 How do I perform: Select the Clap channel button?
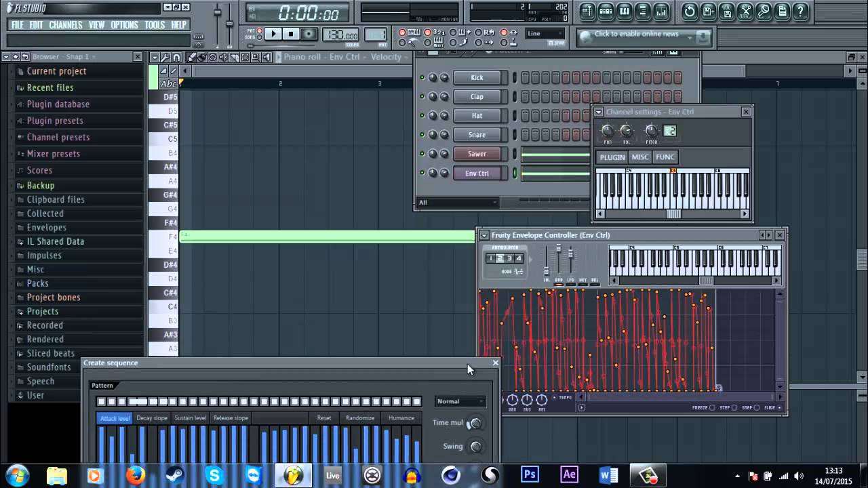(x=477, y=96)
